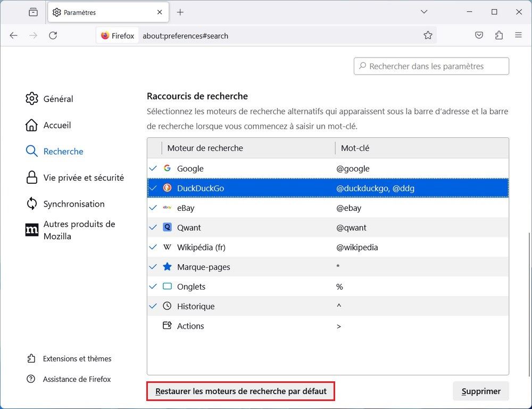The height and width of the screenshot is (409, 532).
Task: Click the Supprimer button
Action: (480, 391)
